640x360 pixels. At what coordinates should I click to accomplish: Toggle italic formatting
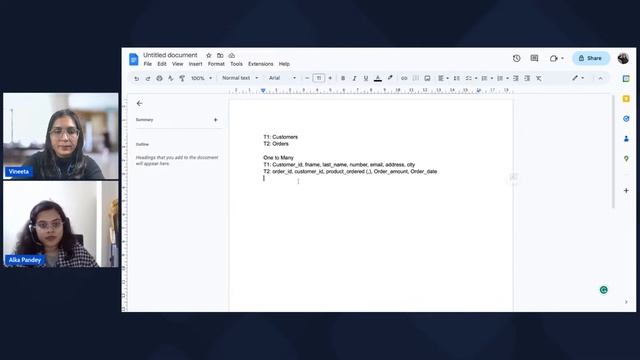point(354,78)
